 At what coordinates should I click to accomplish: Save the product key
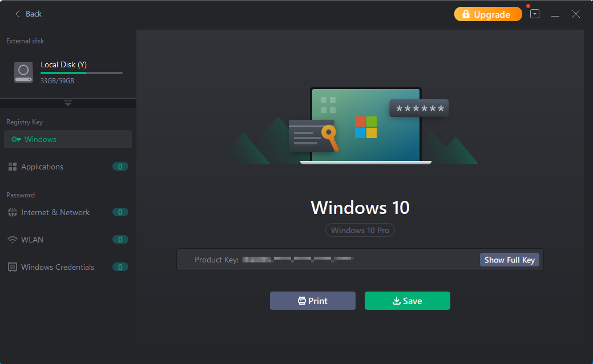[x=408, y=301]
